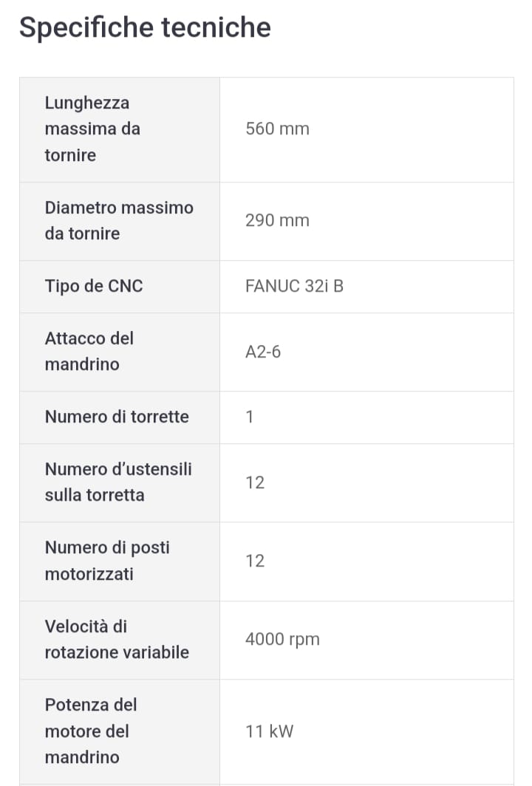The height and width of the screenshot is (786, 532).
Task: Click the 12 value for turret tools
Action: pyautogui.click(x=255, y=482)
